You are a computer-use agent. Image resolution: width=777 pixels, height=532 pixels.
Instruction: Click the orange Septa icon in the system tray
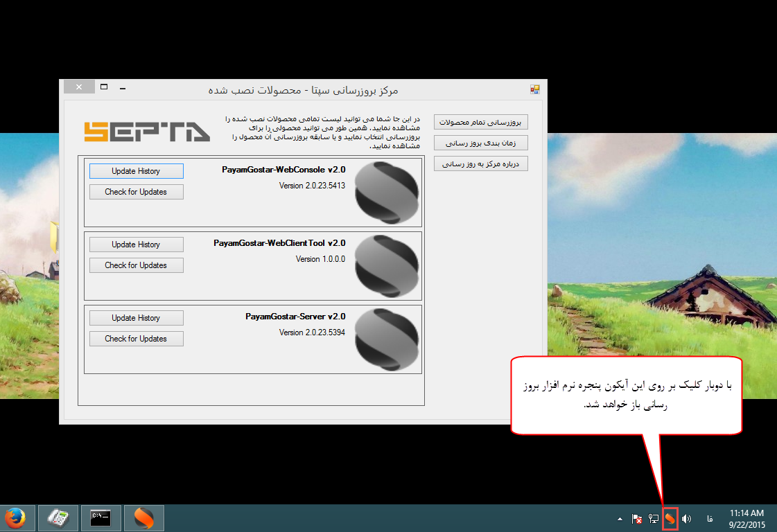670,519
